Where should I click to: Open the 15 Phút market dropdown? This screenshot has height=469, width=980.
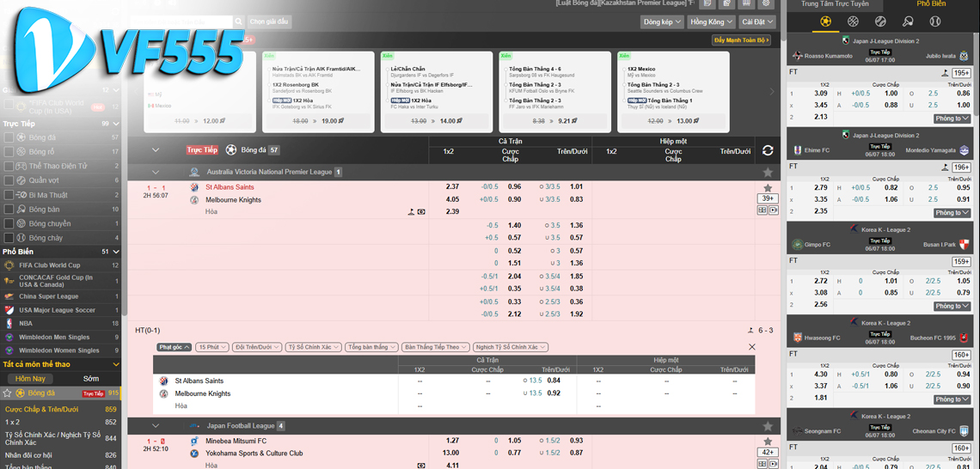click(211, 347)
